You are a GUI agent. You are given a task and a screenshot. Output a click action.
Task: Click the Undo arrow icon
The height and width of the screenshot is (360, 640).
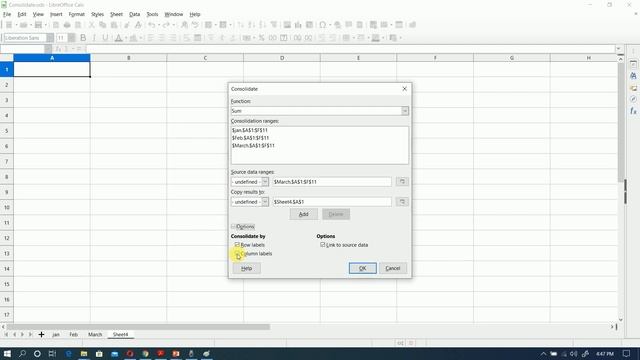151,25
